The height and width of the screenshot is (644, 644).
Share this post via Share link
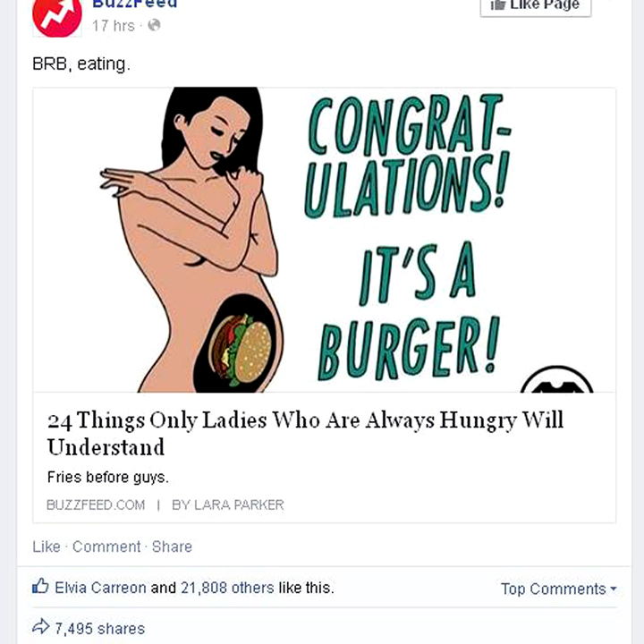[x=172, y=547]
